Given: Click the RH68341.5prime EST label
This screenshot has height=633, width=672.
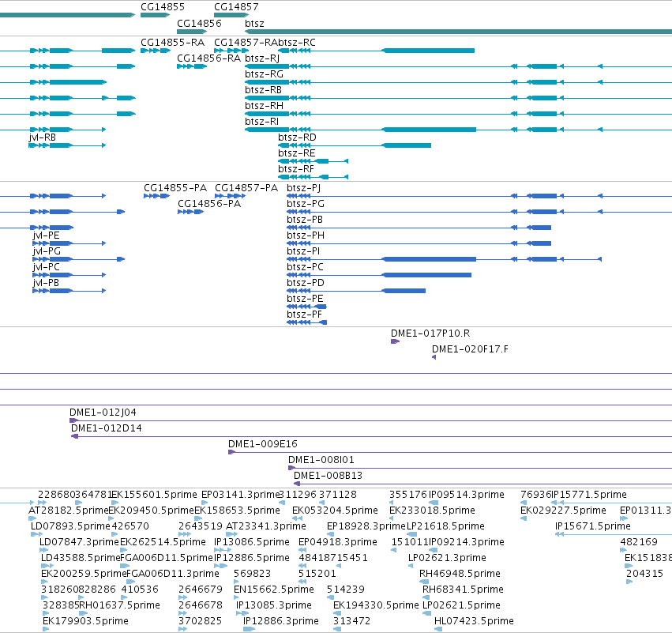Looking at the screenshot, I should pos(463,590).
